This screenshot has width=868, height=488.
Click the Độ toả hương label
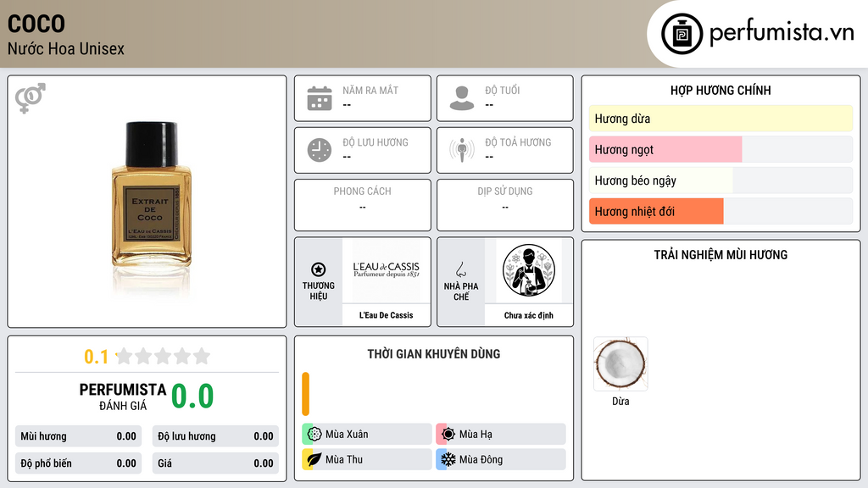tap(518, 142)
